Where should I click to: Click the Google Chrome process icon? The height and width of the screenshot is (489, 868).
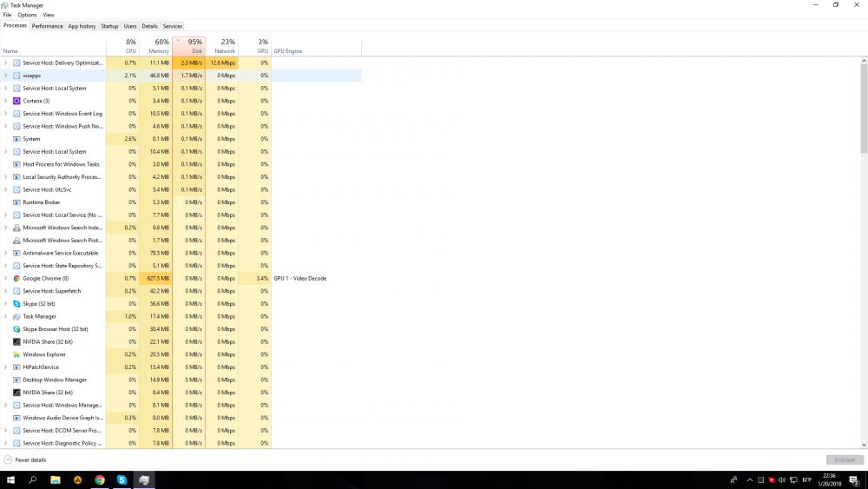coord(16,279)
